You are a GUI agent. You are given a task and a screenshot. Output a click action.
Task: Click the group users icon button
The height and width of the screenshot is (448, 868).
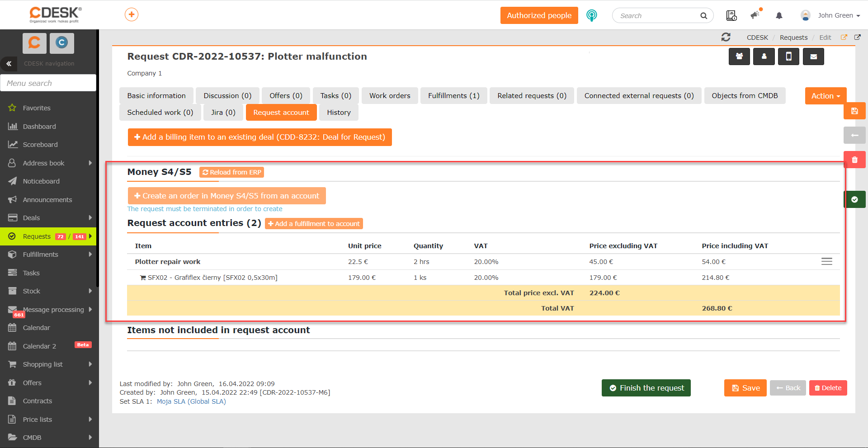(x=739, y=57)
